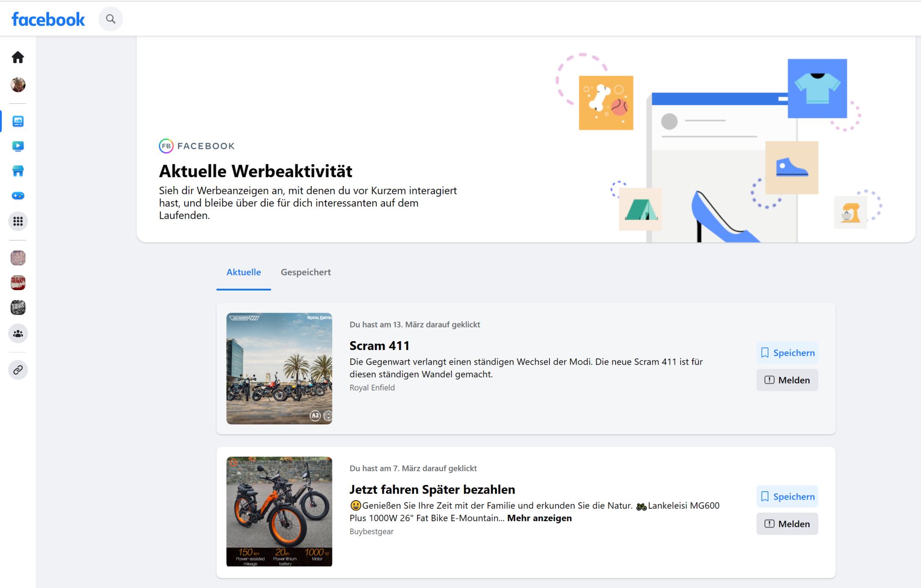Open profile picture in left sidebar
Viewport: 921px width, 588px height.
click(18, 85)
